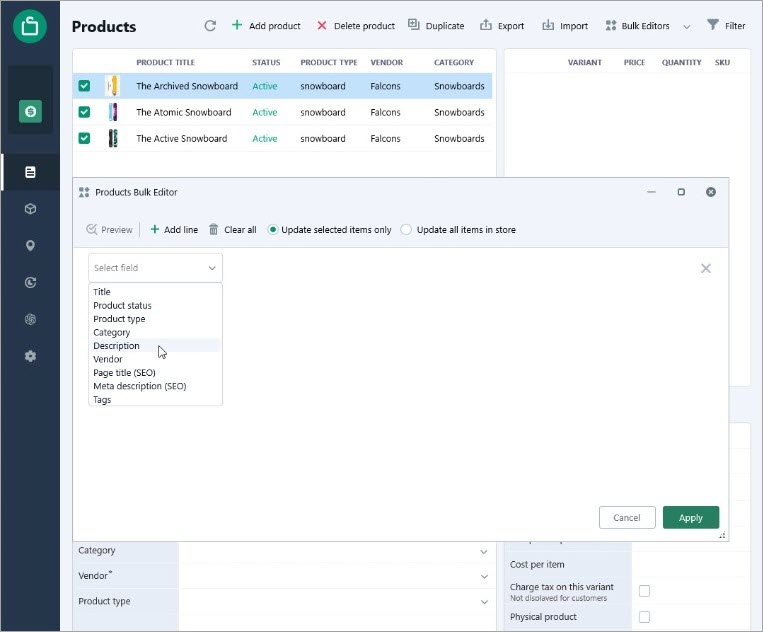Screen dimensions: 763x632
Task: Click The Atomic Snowboard thumbnail
Action: pyautogui.click(x=113, y=112)
